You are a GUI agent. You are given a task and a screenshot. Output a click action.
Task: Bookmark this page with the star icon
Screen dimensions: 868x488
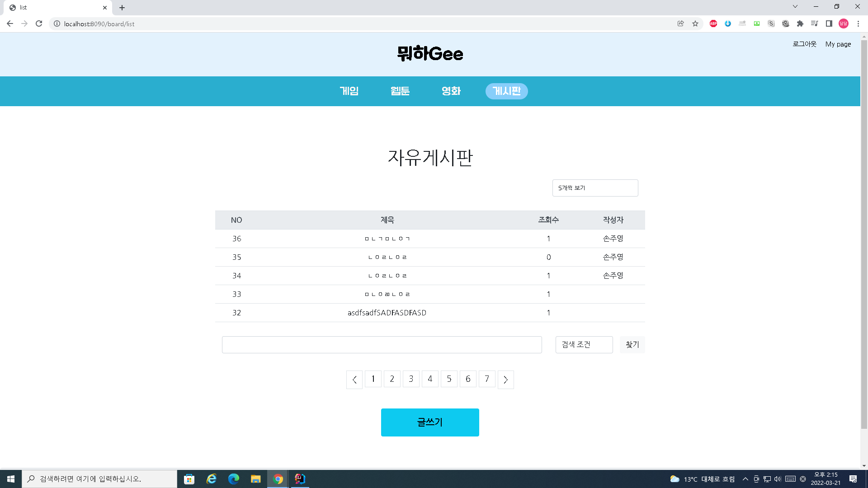pyautogui.click(x=695, y=23)
